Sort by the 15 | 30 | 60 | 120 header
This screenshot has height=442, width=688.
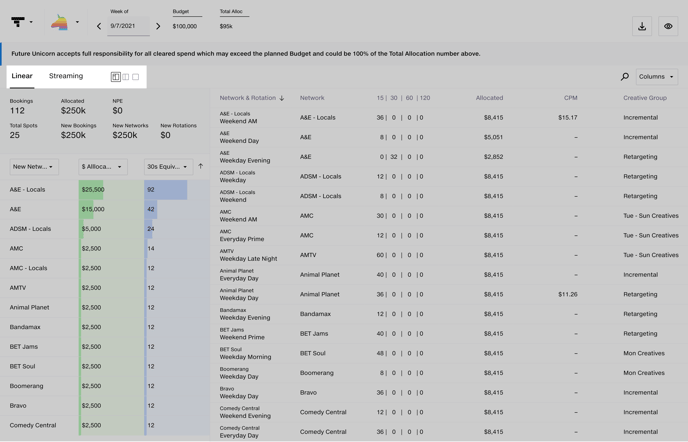pyautogui.click(x=403, y=98)
